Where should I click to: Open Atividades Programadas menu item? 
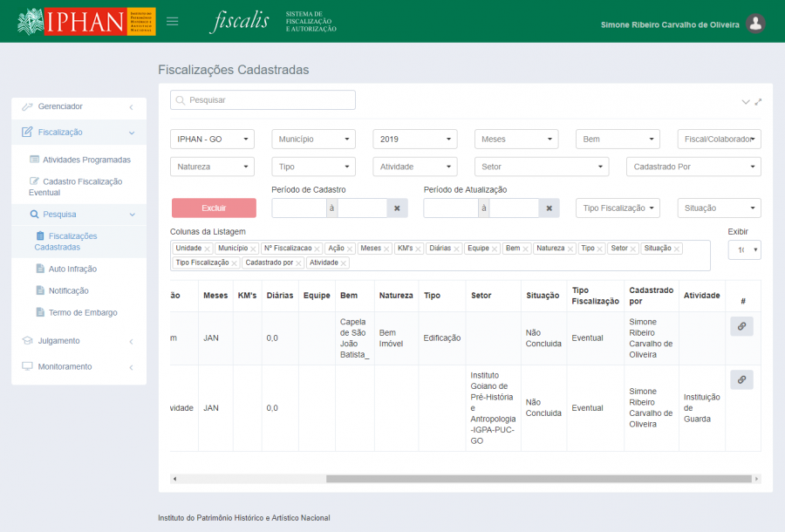coord(86,160)
